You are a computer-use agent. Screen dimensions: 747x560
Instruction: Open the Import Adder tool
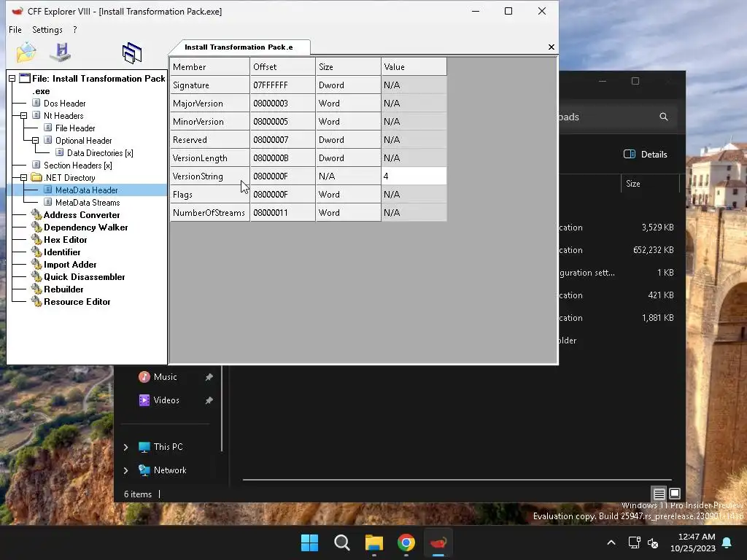coord(70,264)
